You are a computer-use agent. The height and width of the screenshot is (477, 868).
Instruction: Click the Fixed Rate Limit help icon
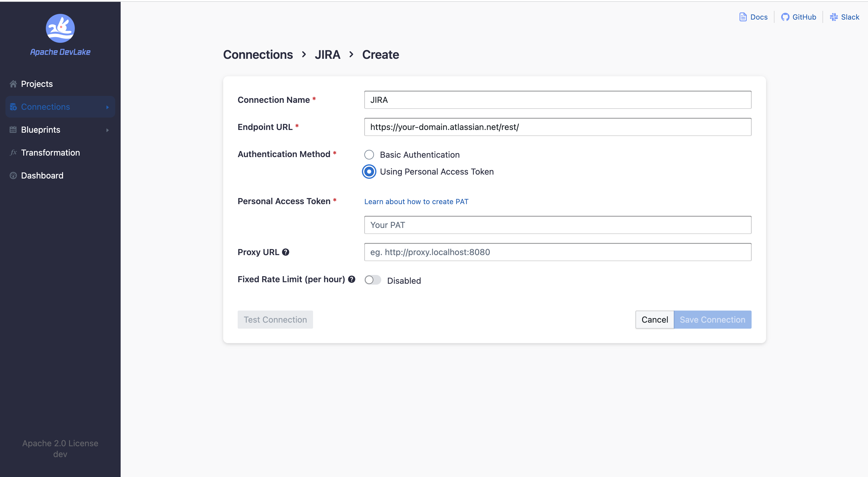point(352,279)
